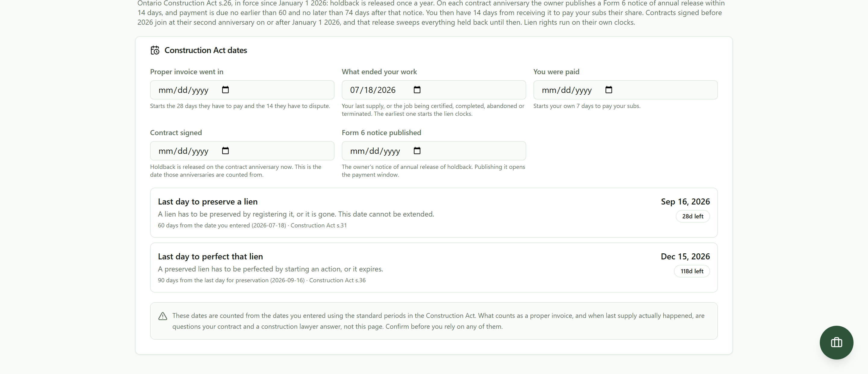
Task: Click the Ontario Construction Act s.26 intro paragraph
Action: point(431,13)
